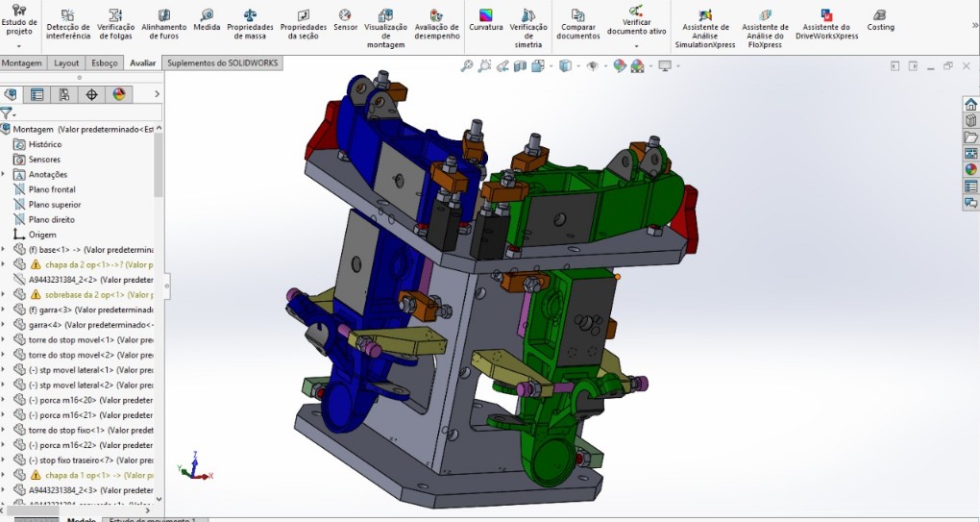Image resolution: width=980 pixels, height=522 pixels.
Task: Open the Estudo de projeto dropdown arrow
Action: click(18, 45)
